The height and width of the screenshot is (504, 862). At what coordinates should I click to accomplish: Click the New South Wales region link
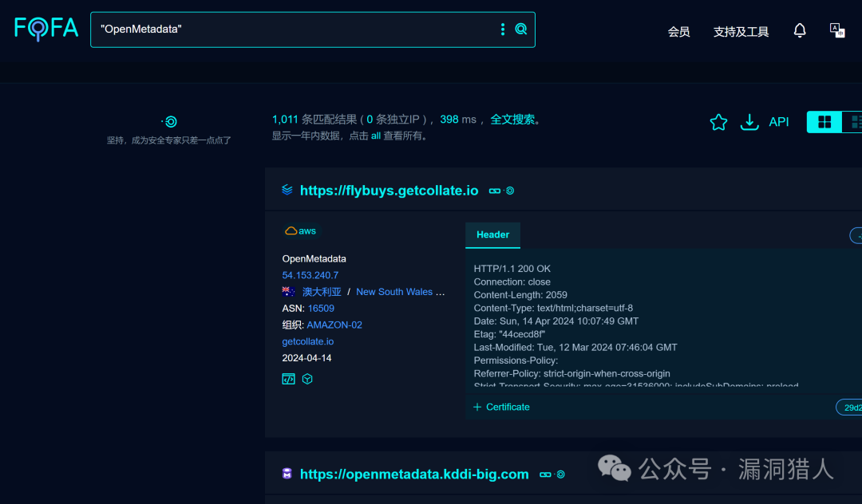(394, 292)
